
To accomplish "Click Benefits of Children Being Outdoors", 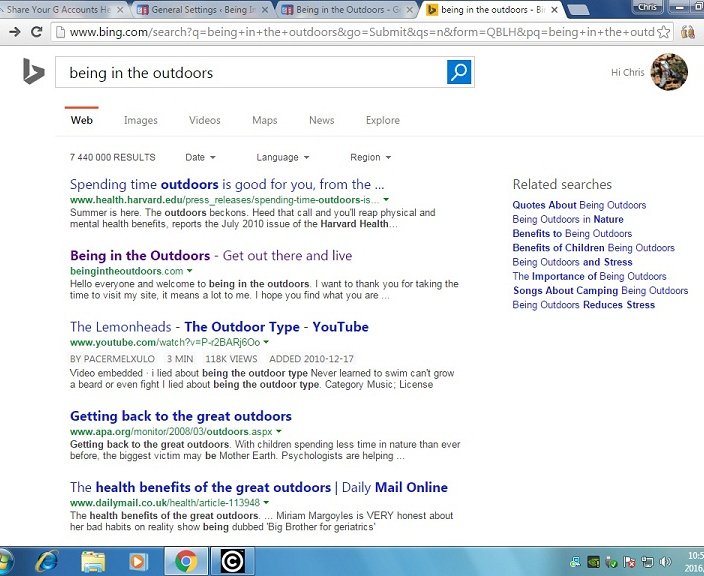I will (x=594, y=248).
